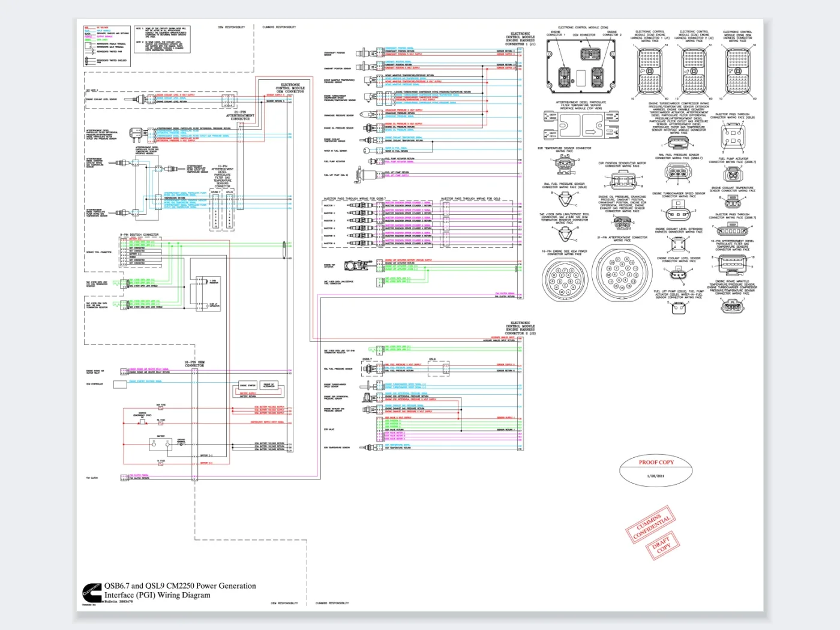Click the "9-PIN DEUTSCH CONNECTOR" heading
The width and height of the screenshot is (840, 630).
pyautogui.click(x=139, y=235)
